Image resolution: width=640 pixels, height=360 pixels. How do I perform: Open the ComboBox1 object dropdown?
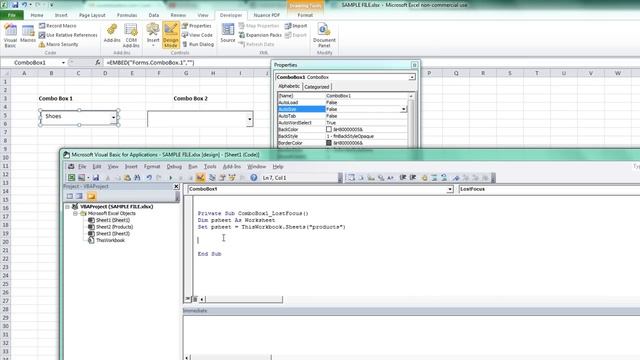(x=449, y=189)
